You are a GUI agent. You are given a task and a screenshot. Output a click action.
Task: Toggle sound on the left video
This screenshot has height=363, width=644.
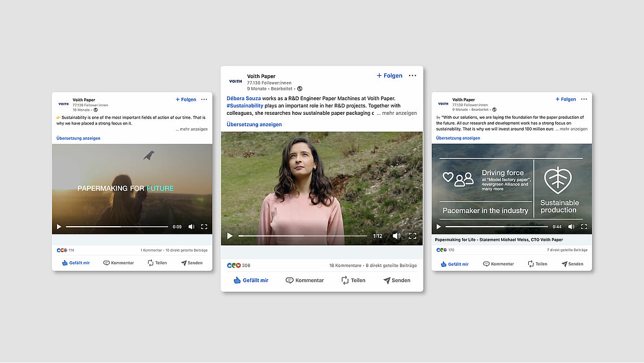pos(191,227)
